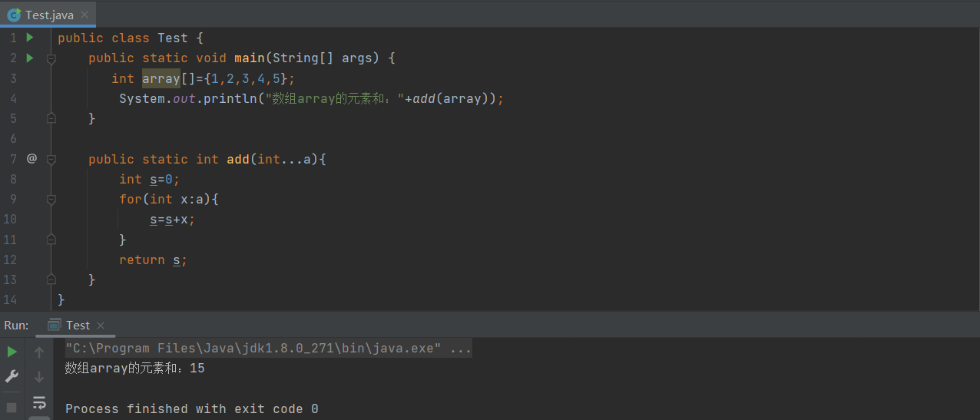This screenshot has height=420, width=980.
Task: Select the Test.java editor tab
Action: click(48, 15)
